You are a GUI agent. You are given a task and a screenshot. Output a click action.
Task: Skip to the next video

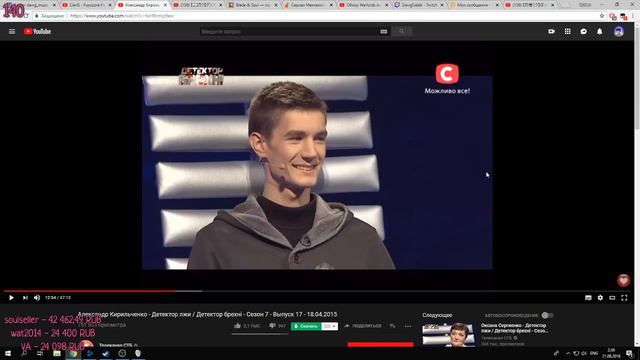[25, 298]
